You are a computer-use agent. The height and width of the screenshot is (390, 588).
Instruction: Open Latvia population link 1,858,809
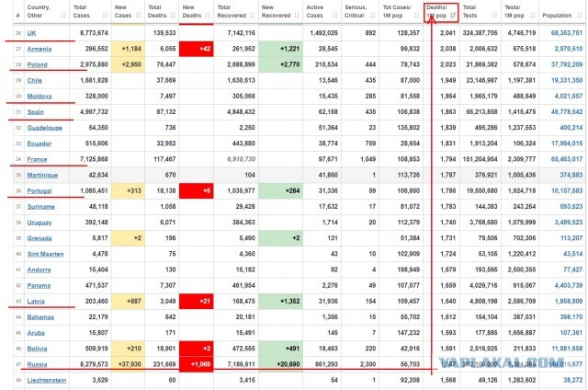[x=569, y=301]
